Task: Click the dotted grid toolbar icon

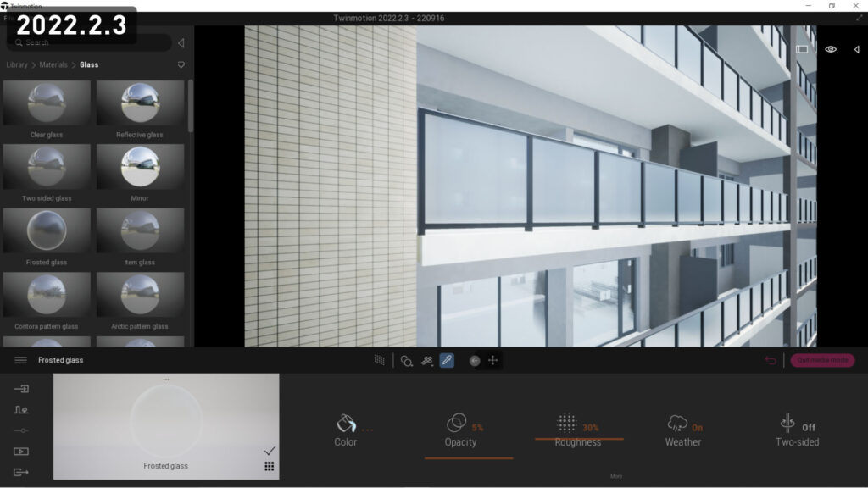Action: 379,360
